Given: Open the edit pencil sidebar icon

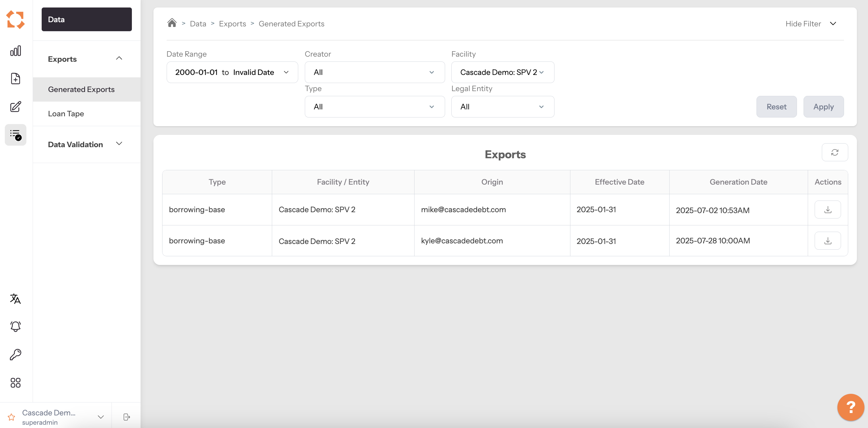Looking at the screenshot, I should 16,107.
